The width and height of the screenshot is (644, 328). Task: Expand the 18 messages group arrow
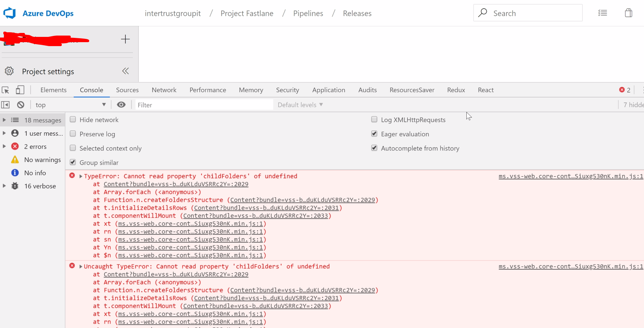point(4,120)
